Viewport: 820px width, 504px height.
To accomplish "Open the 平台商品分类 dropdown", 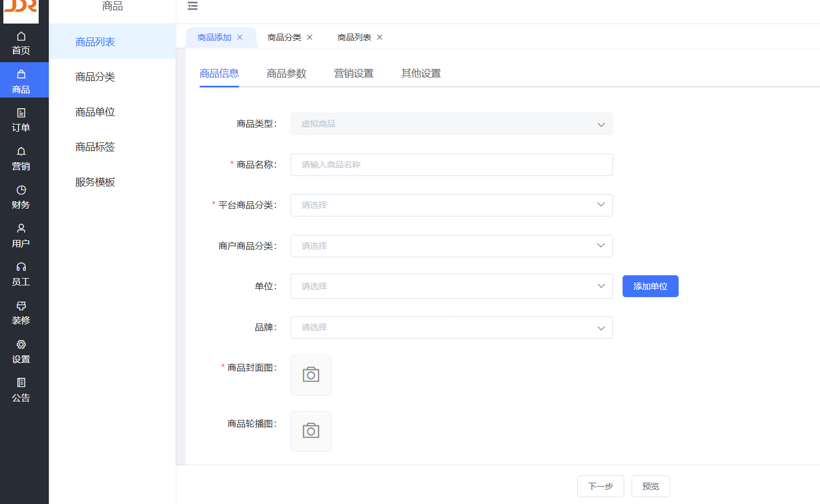I will (x=452, y=205).
